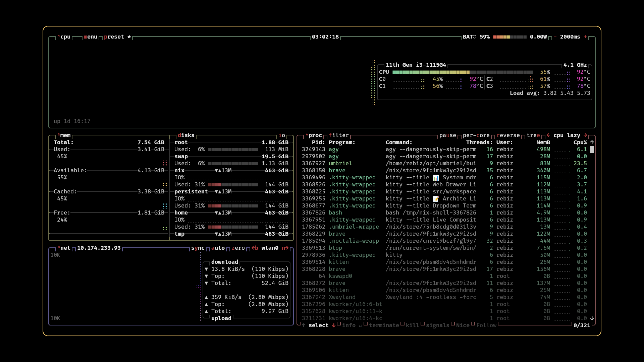Image resolution: width=644 pixels, height=362 pixels.
Task: Select up arrow in proc footer
Action: point(304,325)
